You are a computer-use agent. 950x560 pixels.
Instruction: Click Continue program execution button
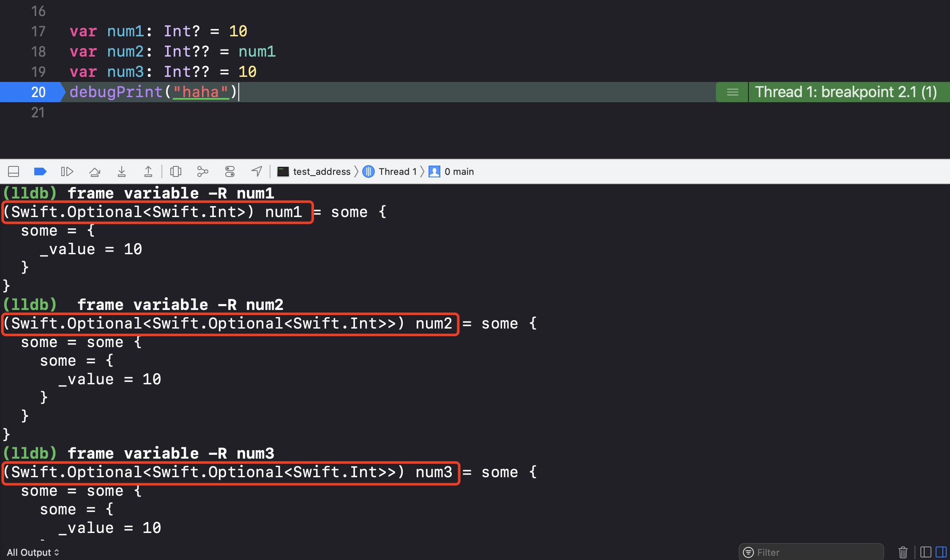67,171
